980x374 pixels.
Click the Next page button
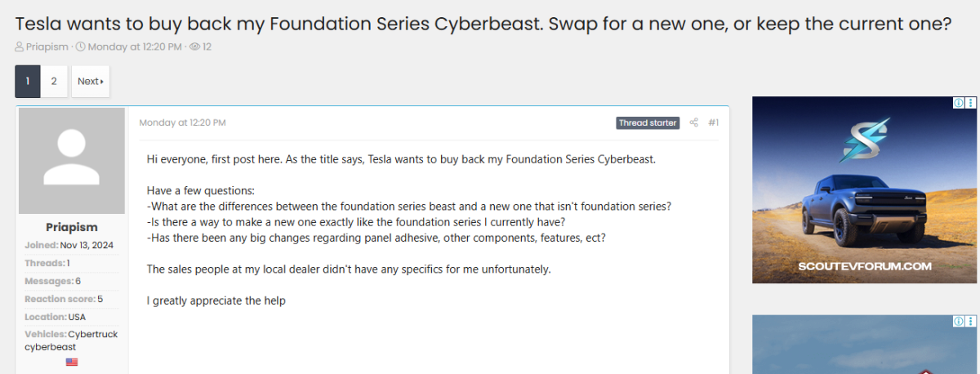90,82
